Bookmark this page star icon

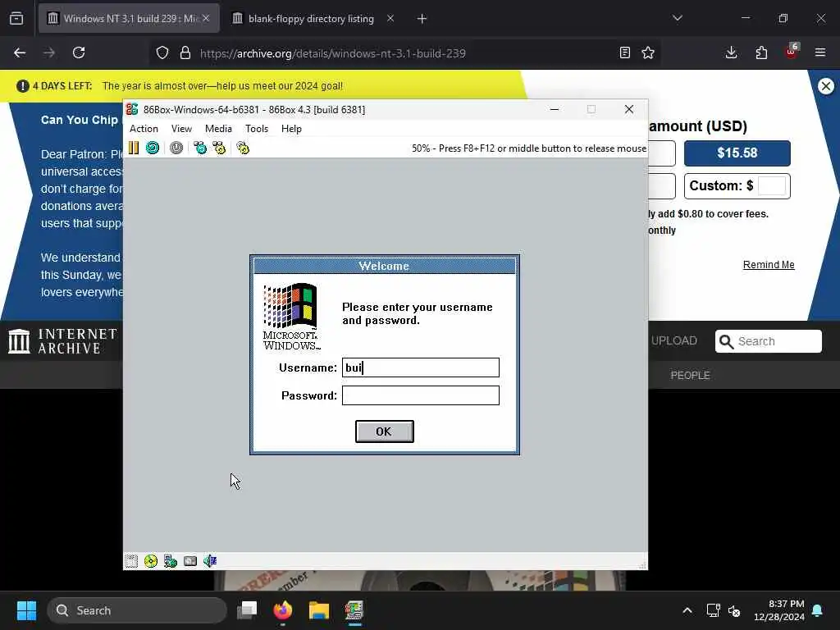(648, 52)
